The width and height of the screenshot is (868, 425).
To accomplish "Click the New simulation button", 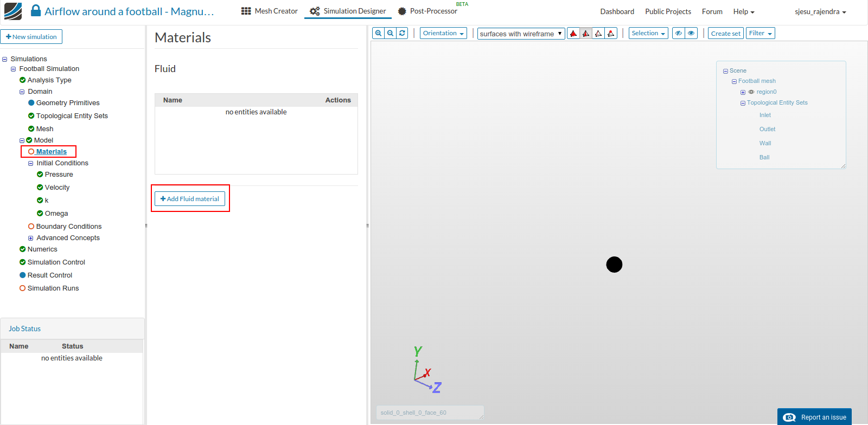I will [x=31, y=37].
